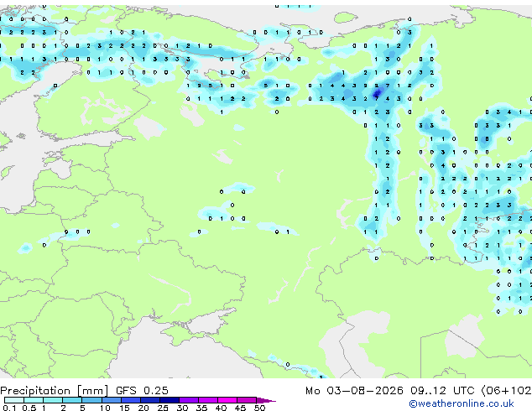
Task: Pick the 5–10 mm legend color swatch
Action: pos(91,400)
